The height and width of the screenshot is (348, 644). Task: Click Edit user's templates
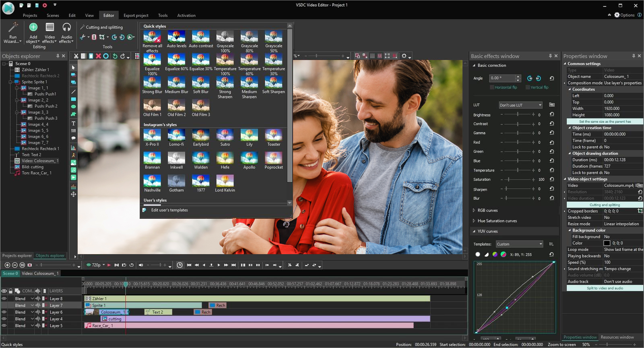pyautogui.click(x=169, y=210)
